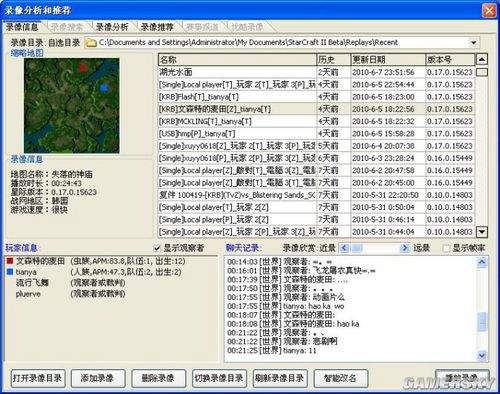Toggle the 显示帧率 checkbox
This screenshot has width=500, height=394.
point(446,248)
